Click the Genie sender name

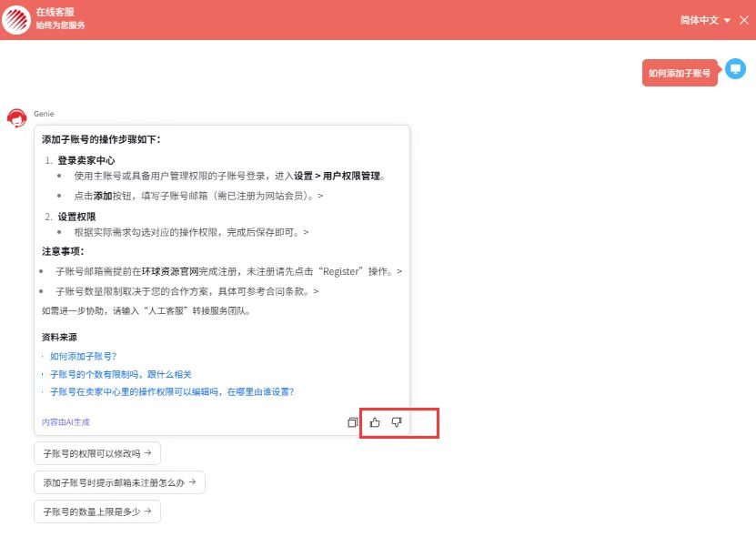[44, 114]
